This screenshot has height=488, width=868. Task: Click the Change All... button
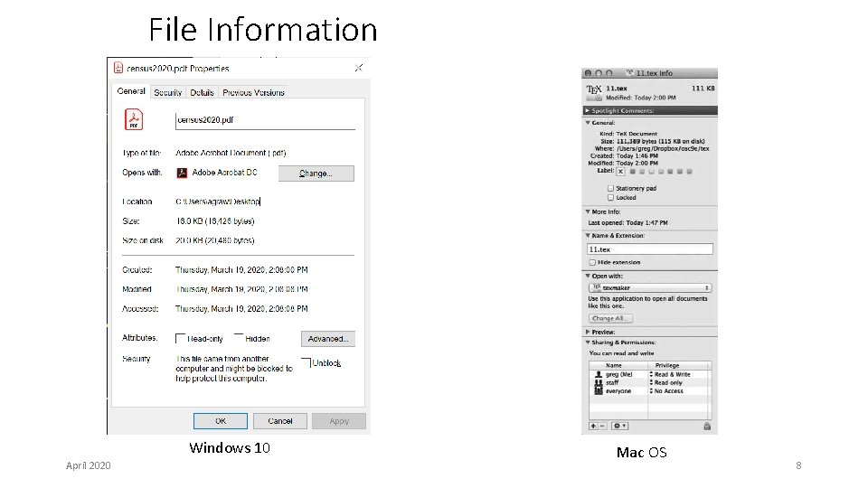609,318
